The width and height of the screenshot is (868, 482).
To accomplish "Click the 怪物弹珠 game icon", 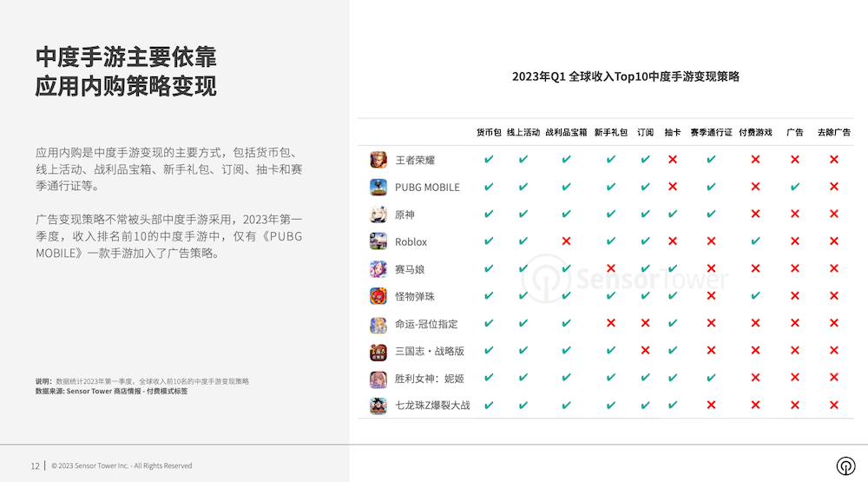I will [378, 296].
